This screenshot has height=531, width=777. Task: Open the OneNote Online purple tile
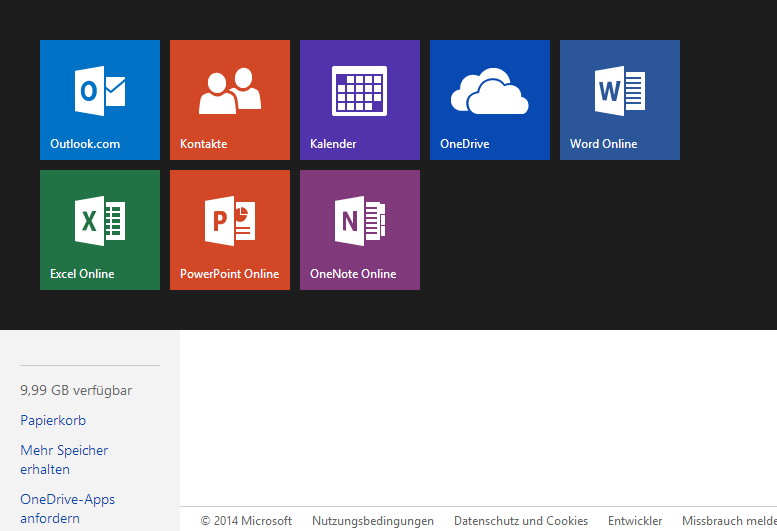[360, 230]
